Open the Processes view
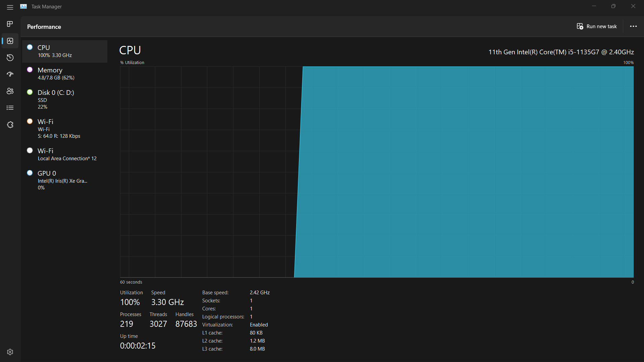Image resolution: width=644 pixels, height=362 pixels. click(10, 24)
